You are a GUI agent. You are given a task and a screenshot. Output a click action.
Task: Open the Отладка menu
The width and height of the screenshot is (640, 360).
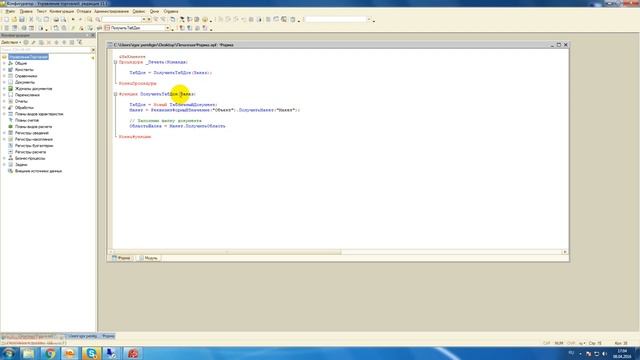84,11
